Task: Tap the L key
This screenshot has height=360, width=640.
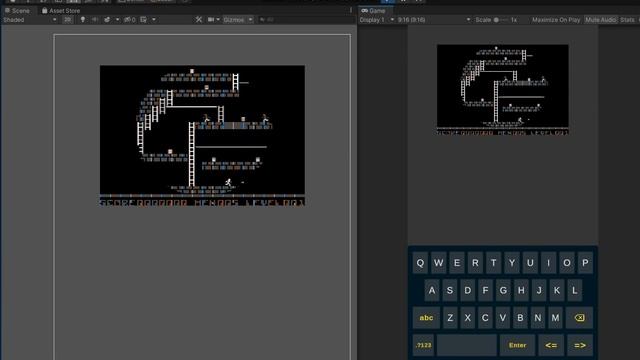Action: click(x=575, y=290)
